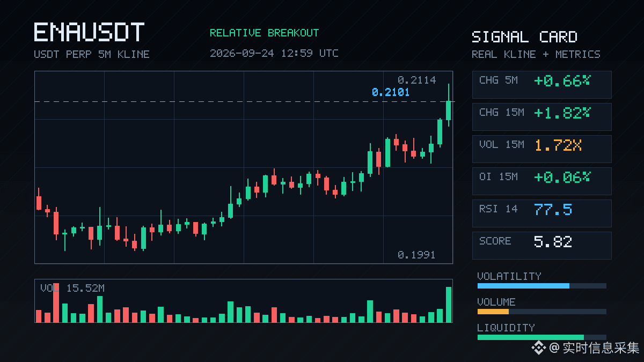Select the VOL 15M 1.72X card
The height and width of the screenshot is (362, 644).
[x=541, y=149]
